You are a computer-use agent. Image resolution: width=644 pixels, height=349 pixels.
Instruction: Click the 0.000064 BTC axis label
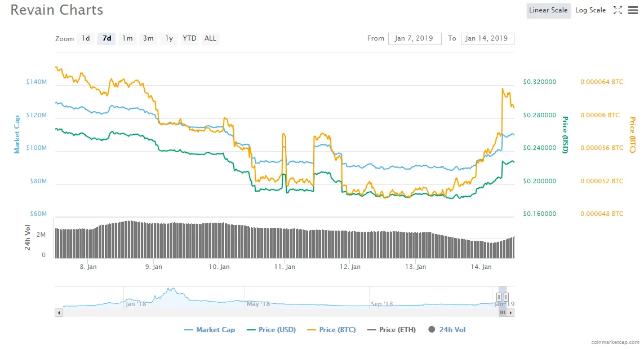(602, 82)
